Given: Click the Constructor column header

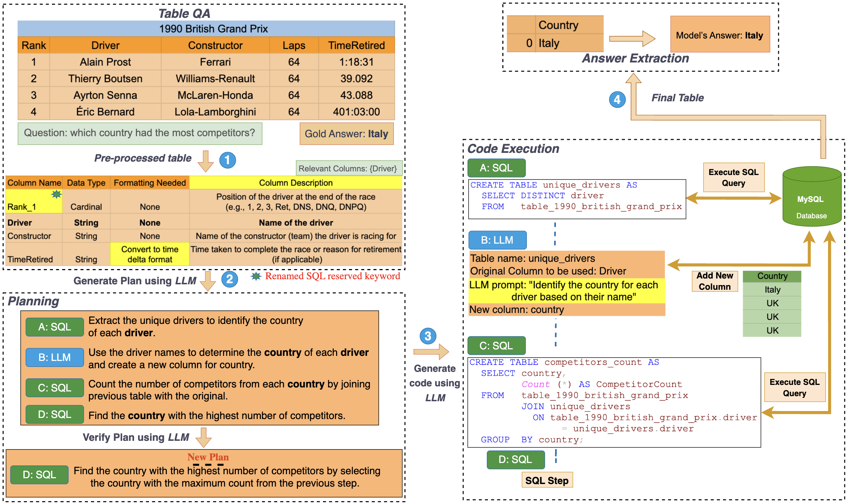Looking at the screenshot, I should click(x=215, y=45).
